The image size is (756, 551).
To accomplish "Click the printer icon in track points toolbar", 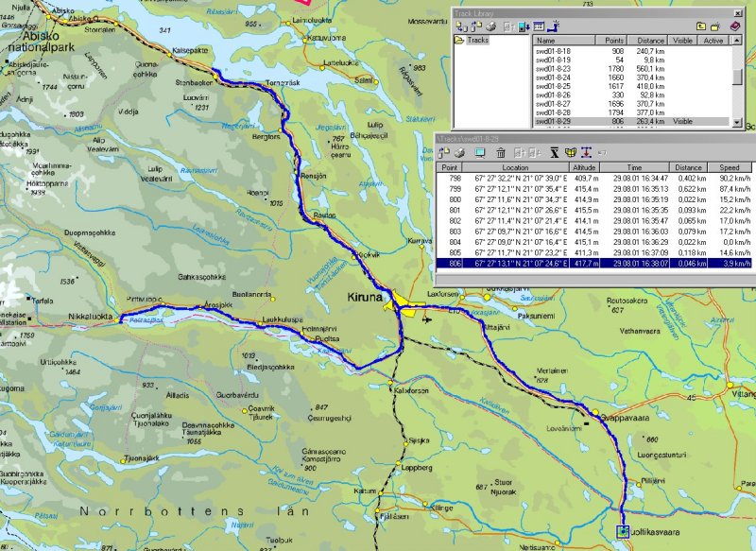I will pos(457,152).
